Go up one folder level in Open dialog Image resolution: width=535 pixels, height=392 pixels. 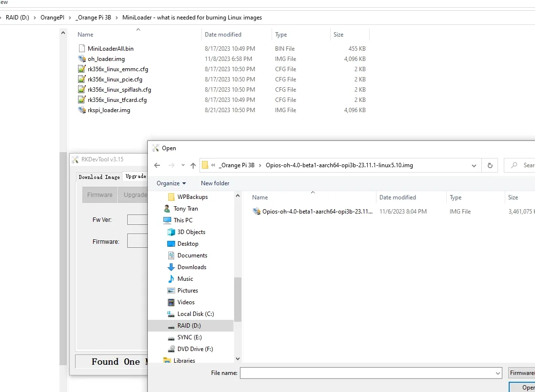tap(193, 165)
